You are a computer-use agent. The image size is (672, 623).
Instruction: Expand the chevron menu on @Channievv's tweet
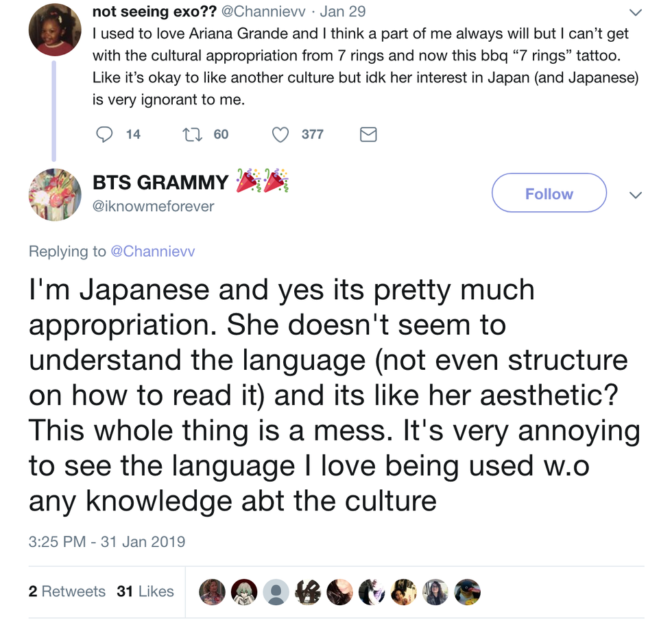[636, 12]
